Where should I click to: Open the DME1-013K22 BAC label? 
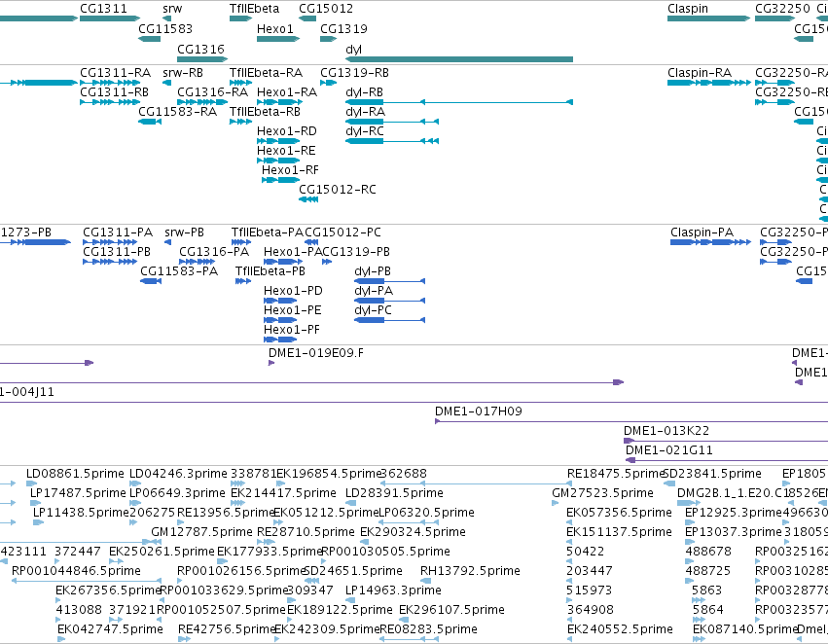click(666, 431)
